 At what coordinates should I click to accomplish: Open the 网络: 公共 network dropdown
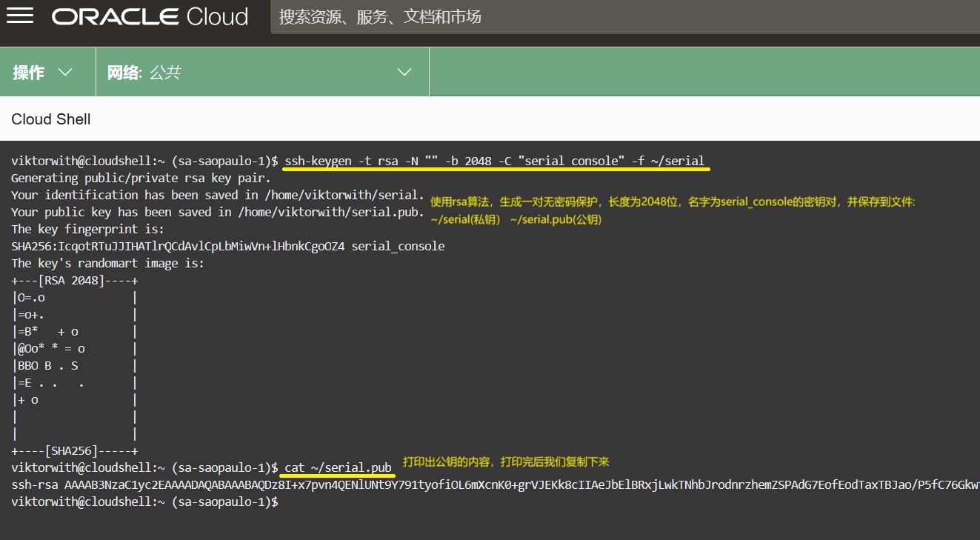pos(259,72)
